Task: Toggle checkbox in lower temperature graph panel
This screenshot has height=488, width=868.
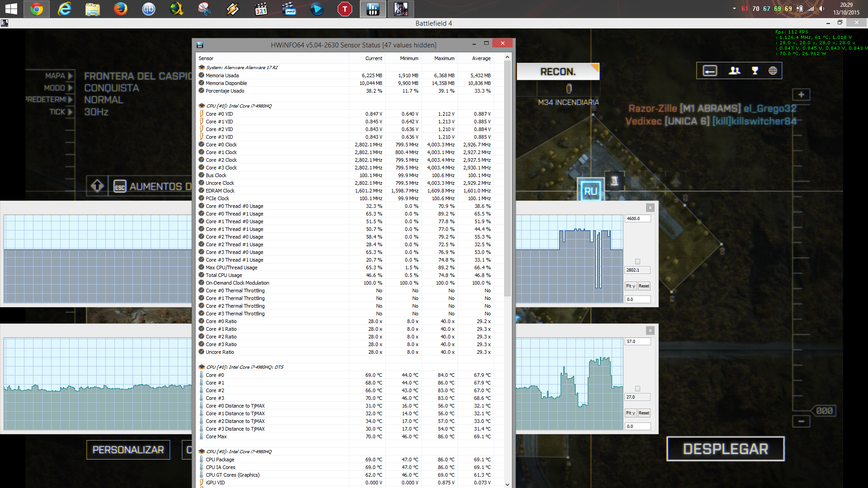Action: 637,389
